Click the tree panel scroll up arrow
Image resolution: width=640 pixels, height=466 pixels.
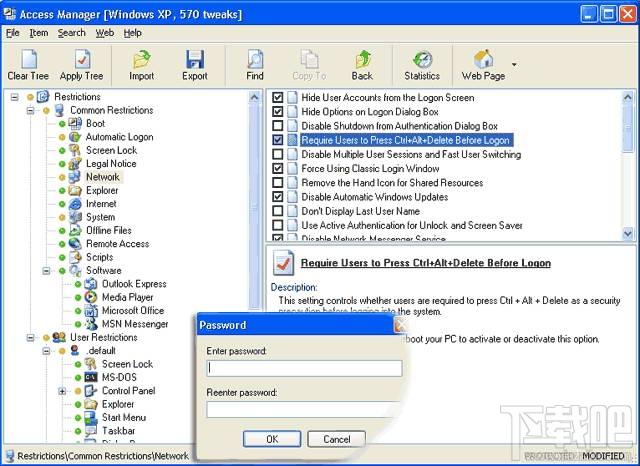[254, 97]
